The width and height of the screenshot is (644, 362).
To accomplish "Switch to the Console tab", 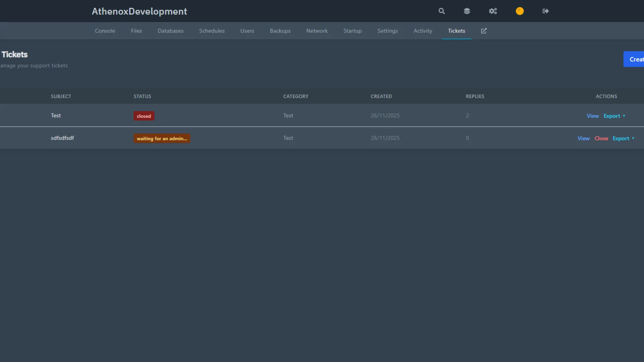I will click(x=105, y=31).
